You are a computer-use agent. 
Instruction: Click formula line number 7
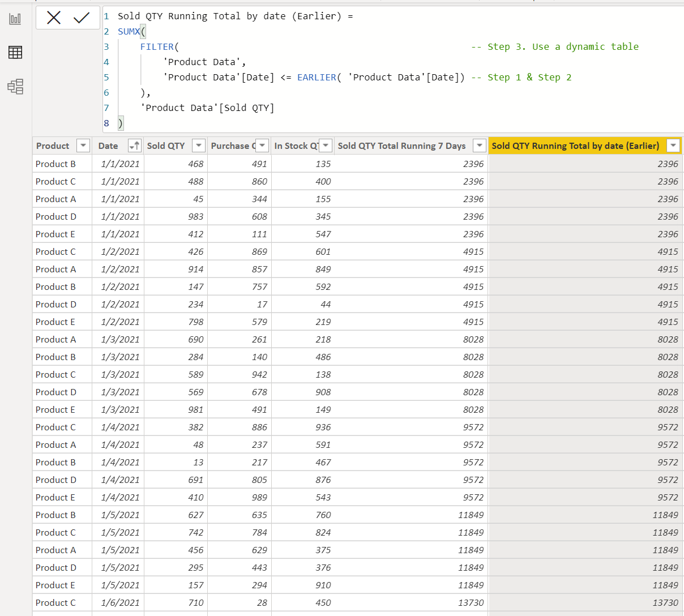[x=106, y=108]
